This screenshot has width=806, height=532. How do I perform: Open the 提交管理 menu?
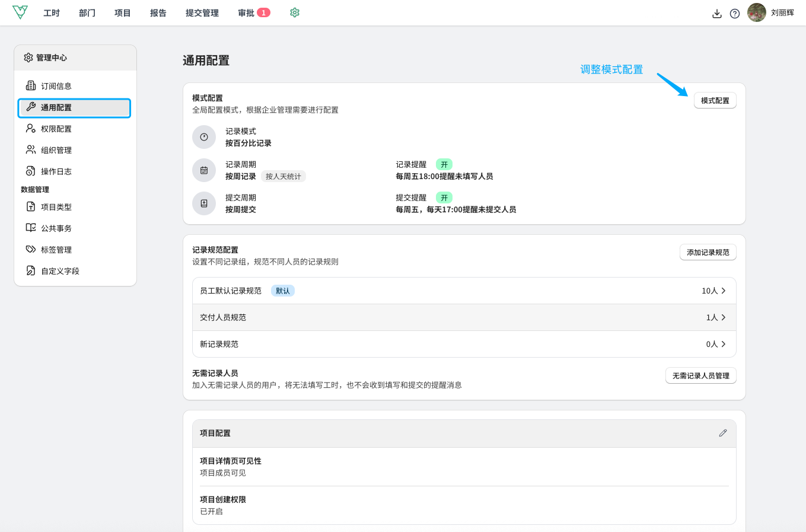202,13
